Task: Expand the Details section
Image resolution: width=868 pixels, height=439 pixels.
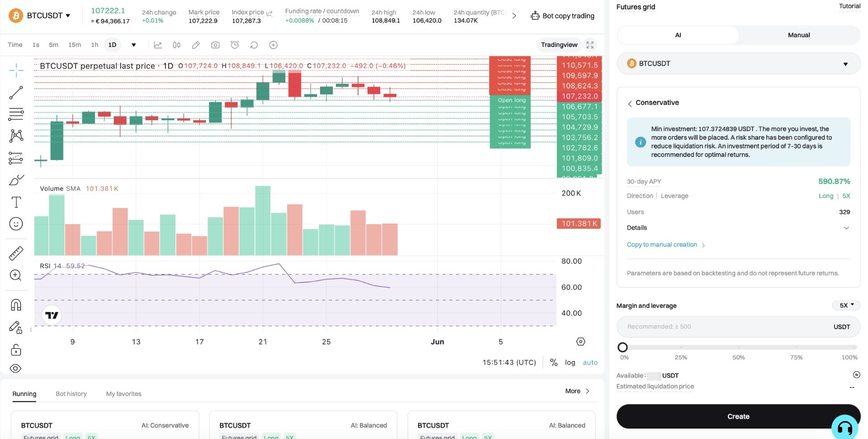Action: pos(738,228)
